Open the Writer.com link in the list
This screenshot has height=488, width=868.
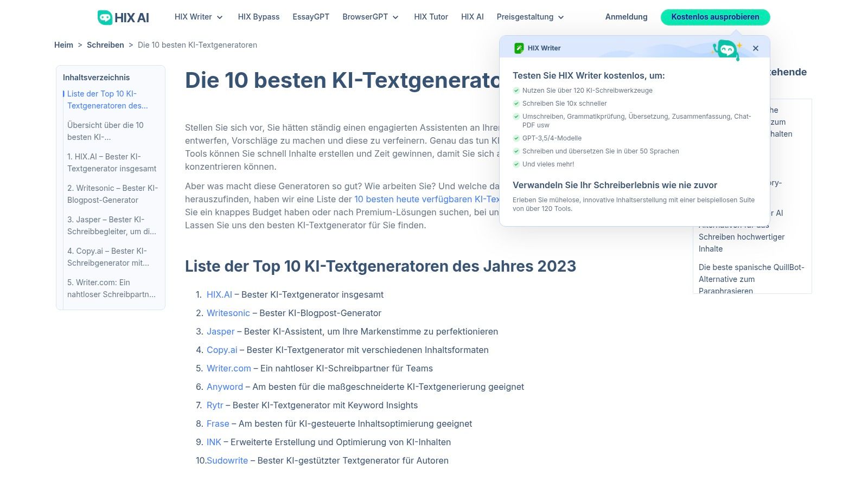point(229,369)
